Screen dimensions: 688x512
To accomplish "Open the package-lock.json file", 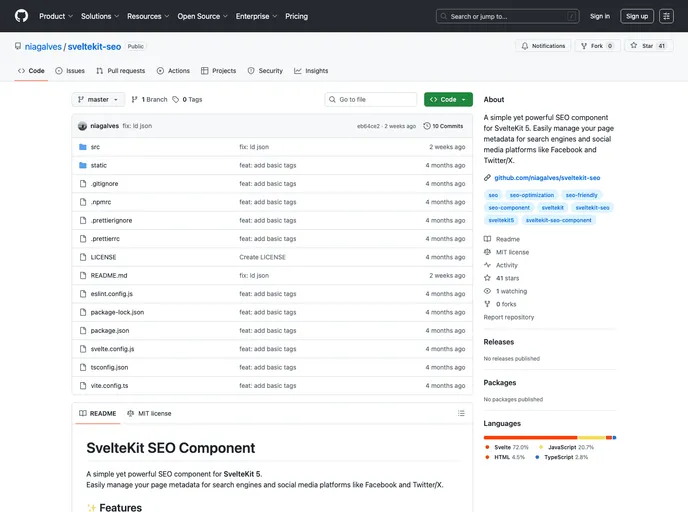I will click(x=117, y=312).
